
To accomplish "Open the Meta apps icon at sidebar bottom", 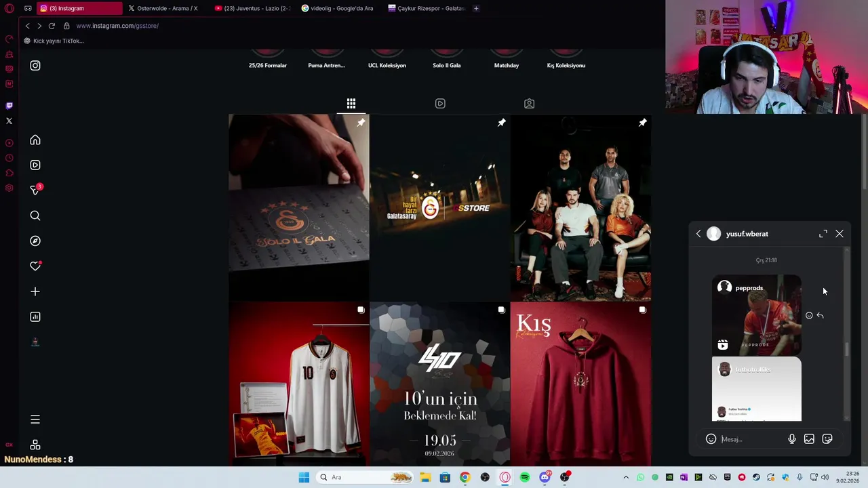I will [x=35, y=445].
